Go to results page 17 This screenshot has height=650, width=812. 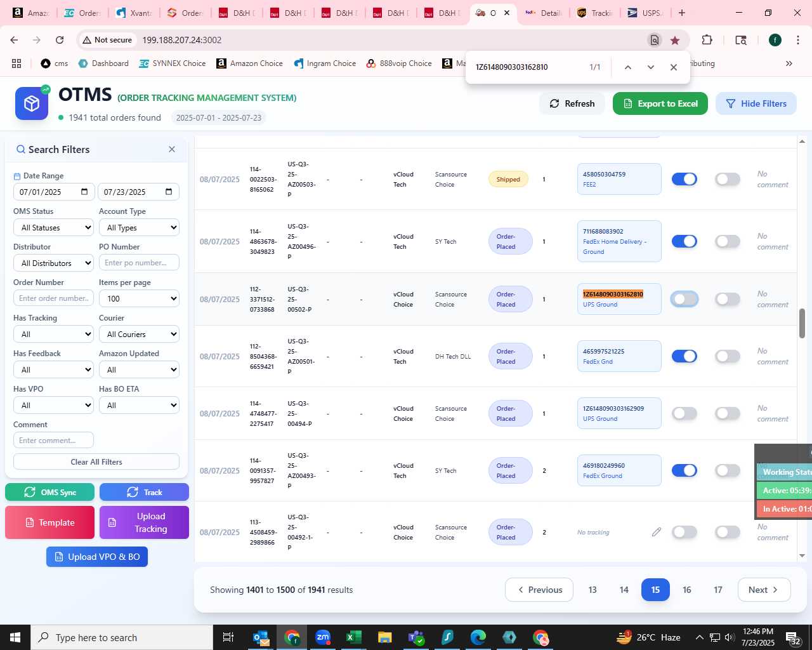click(718, 590)
